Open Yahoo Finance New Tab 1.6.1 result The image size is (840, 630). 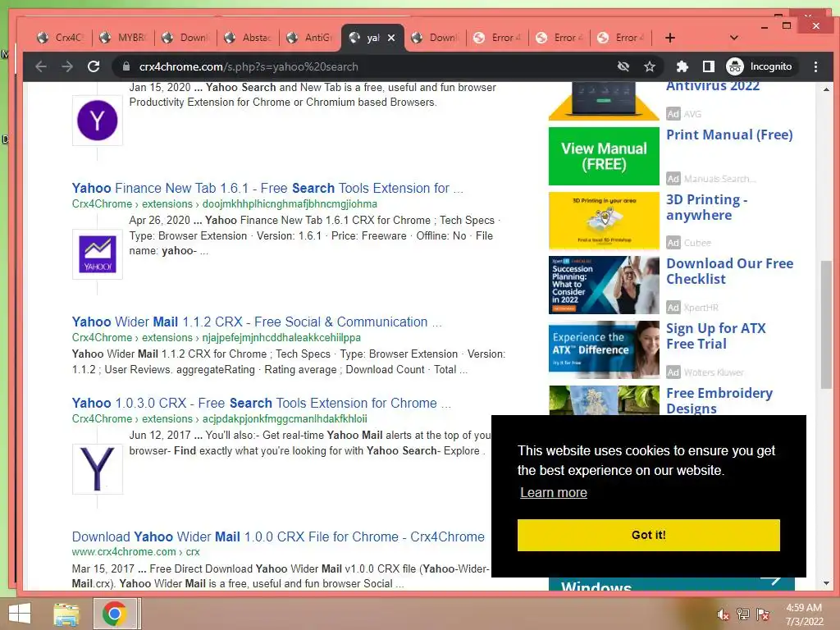267,188
